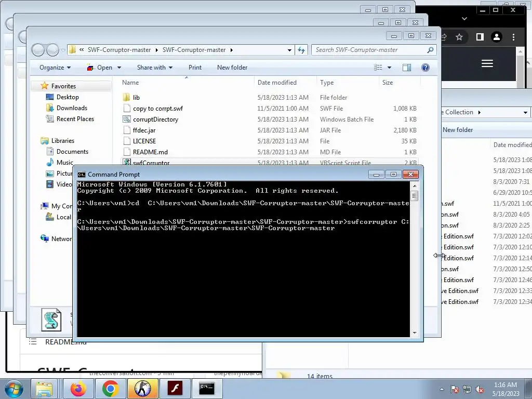532x399 pixels.
Task: Click the first SWF-Corruptor-master breadcrumb segment
Action: tap(119, 50)
